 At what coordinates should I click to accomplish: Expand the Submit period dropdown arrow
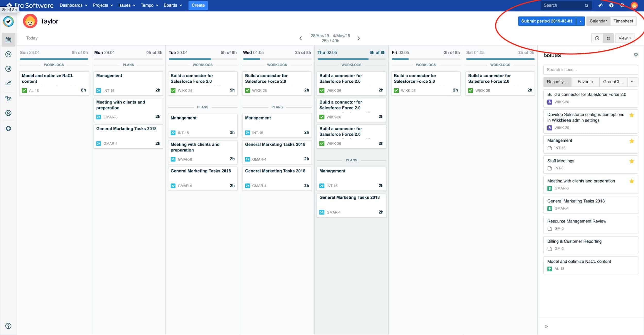coord(580,21)
